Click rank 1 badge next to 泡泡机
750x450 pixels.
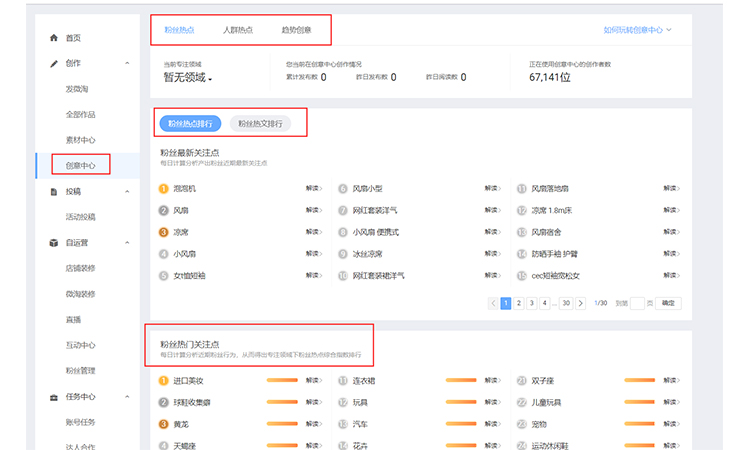tap(164, 189)
